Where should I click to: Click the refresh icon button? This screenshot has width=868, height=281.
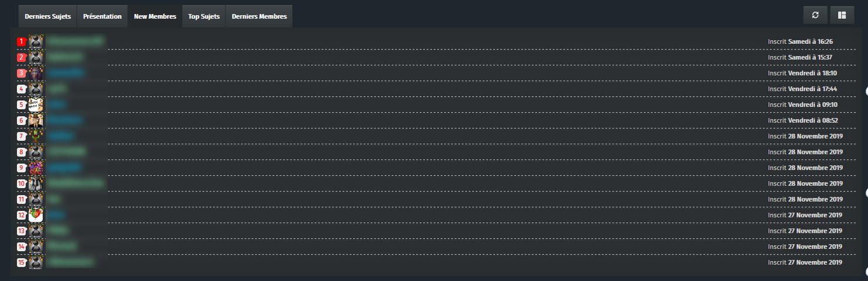(815, 15)
